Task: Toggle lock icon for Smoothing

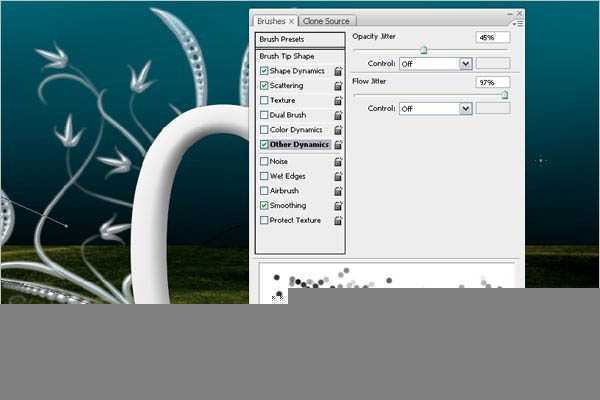Action: pos(338,206)
